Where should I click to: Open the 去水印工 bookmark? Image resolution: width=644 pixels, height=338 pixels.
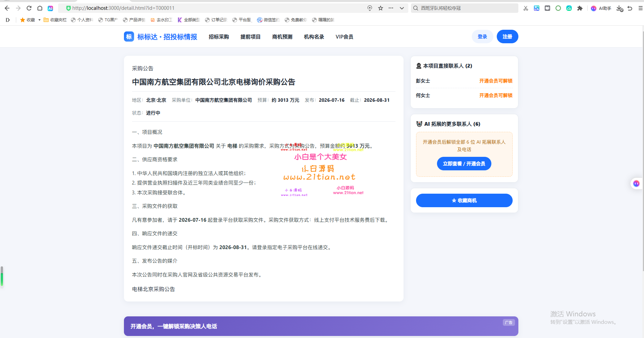[161, 20]
